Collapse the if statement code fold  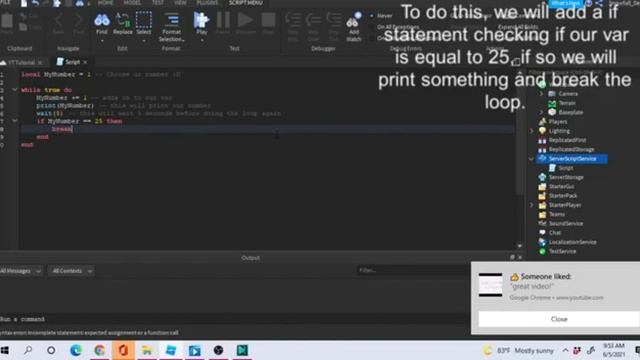click(15, 121)
